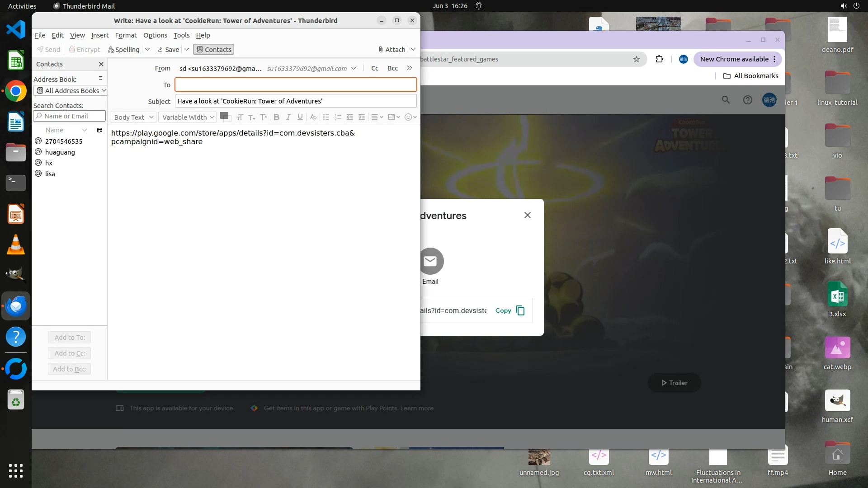Open the Options menu
Screen dimensions: 868x488
155,35
